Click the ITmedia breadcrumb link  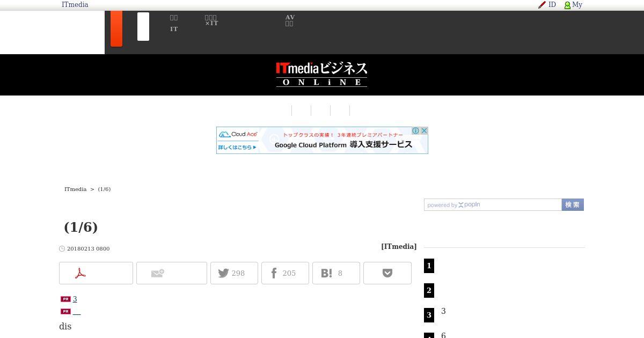(x=75, y=189)
